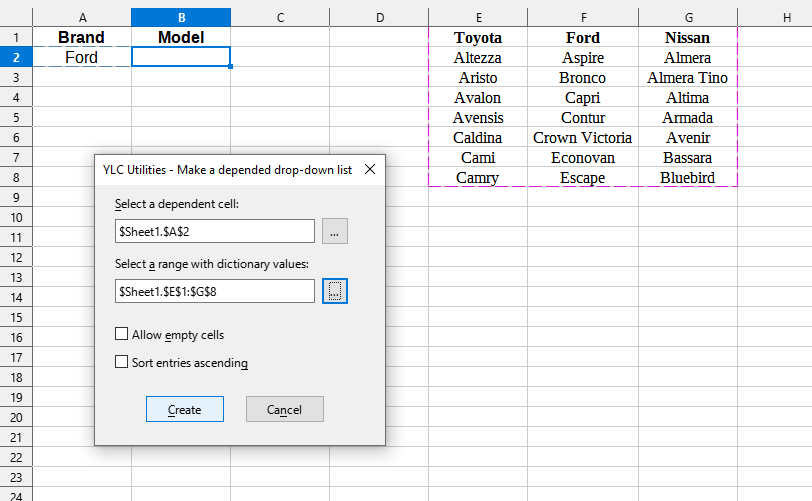Image resolution: width=812 pixels, height=501 pixels.
Task: Click the range picker button for dictionary values
Action: [x=335, y=291]
